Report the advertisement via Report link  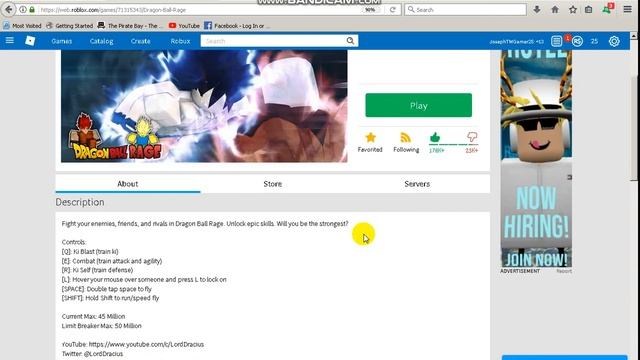tap(564, 271)
